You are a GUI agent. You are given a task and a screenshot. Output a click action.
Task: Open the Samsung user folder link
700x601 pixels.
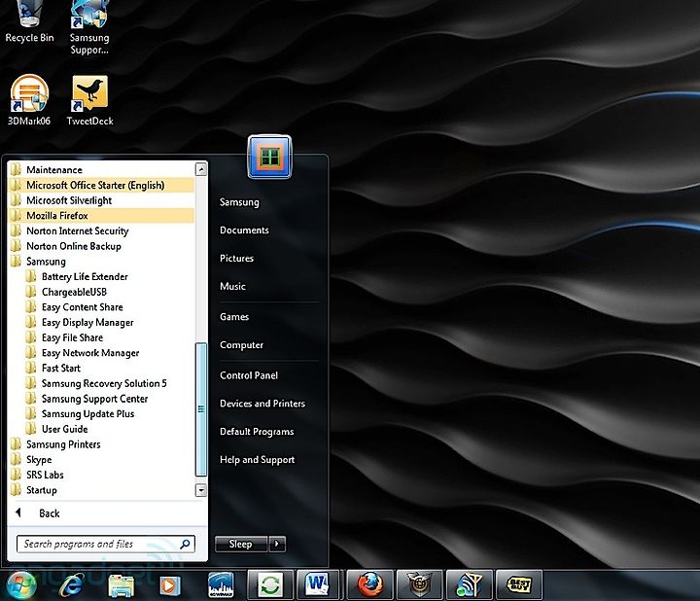click(x=239, y=202)
